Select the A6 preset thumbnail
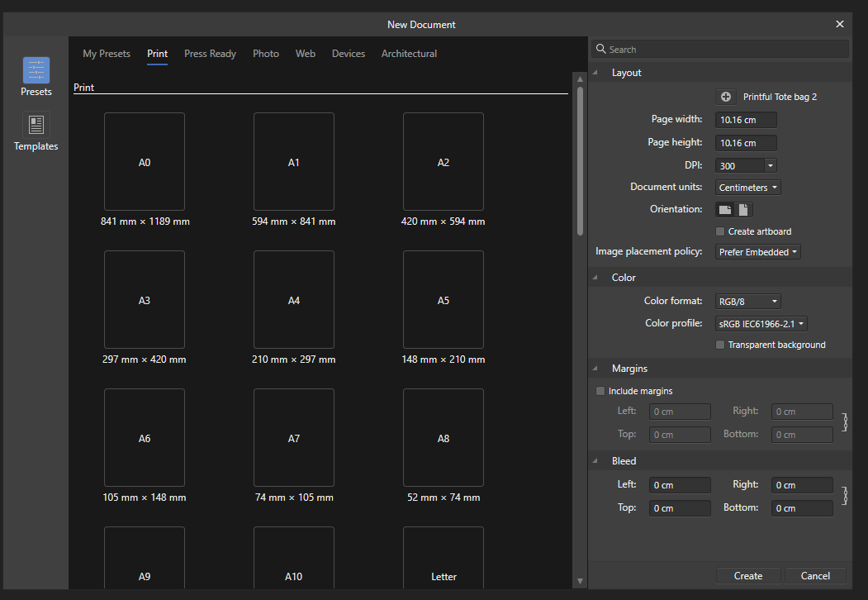 (145, 438)
